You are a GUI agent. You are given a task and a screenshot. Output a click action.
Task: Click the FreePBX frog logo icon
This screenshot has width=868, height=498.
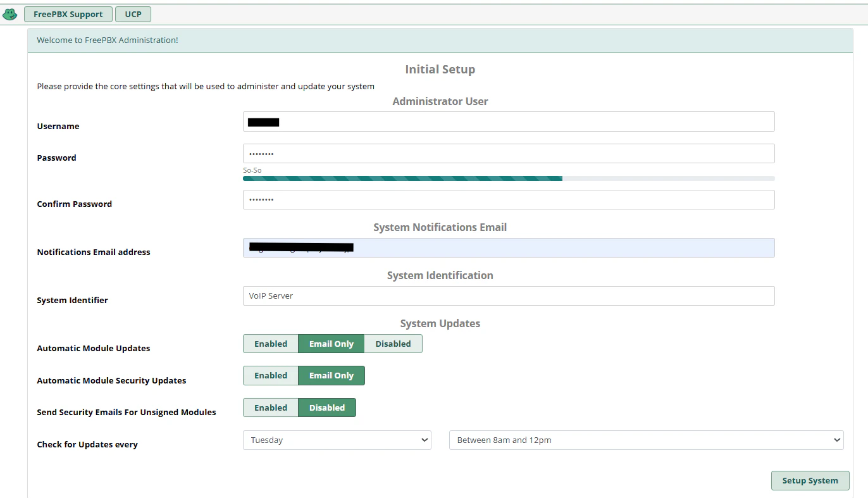pyautogui.click(x=10, y=14)
